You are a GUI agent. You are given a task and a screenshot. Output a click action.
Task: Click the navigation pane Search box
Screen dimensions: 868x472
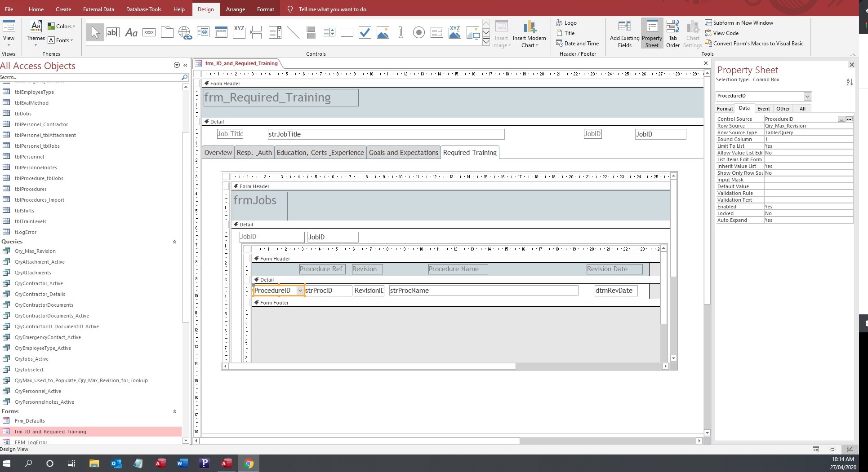90,77
